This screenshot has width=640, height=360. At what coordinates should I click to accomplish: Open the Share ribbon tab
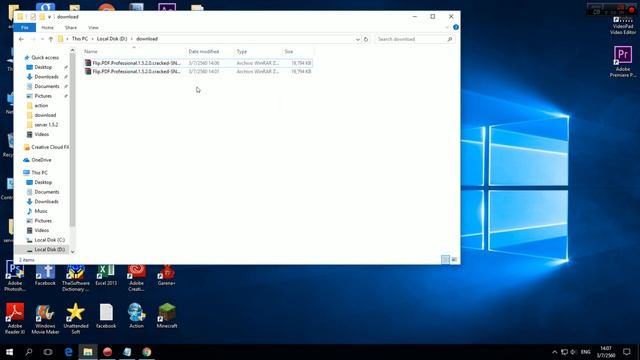pyautogui.click(x=71, y=27)
